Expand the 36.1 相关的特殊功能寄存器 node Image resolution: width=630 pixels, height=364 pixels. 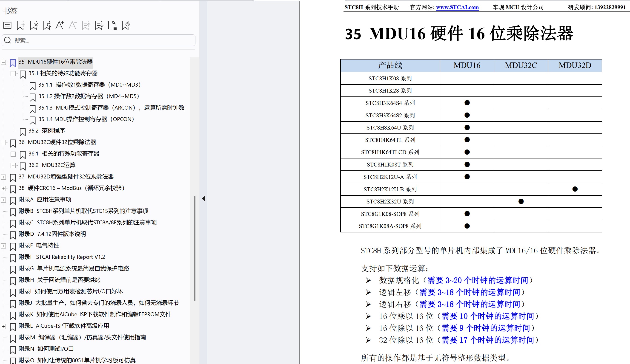coord(13,154)
